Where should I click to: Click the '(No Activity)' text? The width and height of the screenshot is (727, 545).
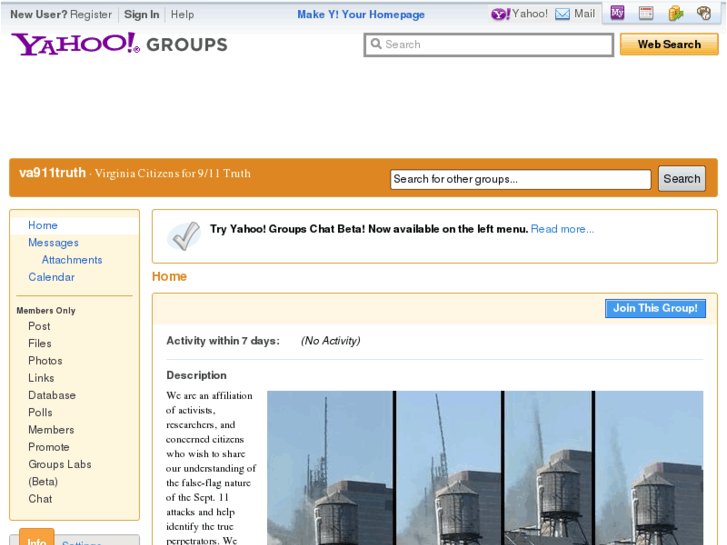pyautogui.click(x=331, y=341)
